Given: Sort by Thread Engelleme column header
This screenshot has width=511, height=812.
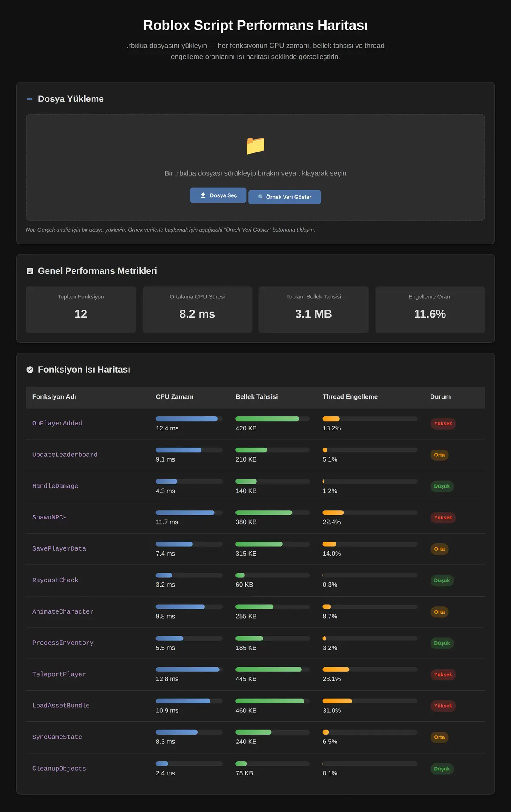Looking at the screenshot, I should coord(350,397).
